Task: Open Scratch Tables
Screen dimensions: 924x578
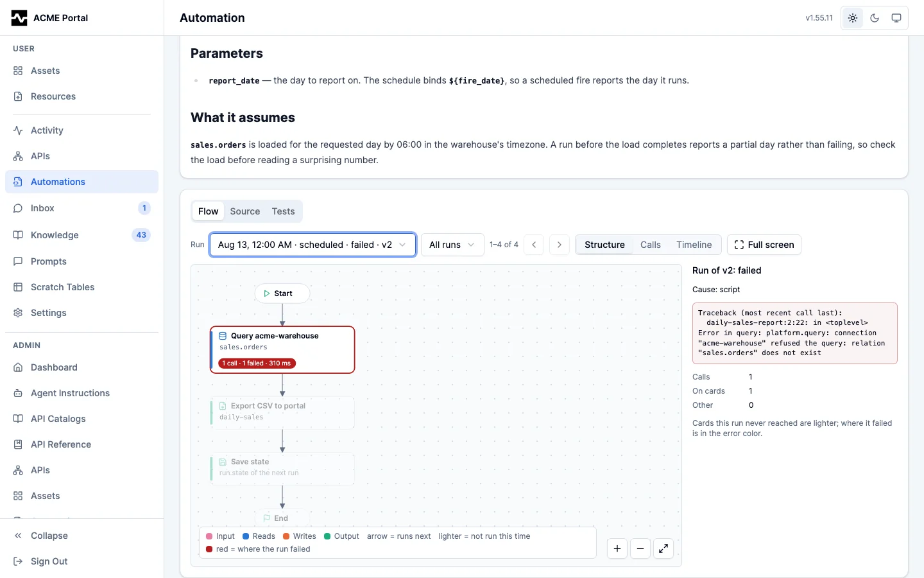Action: pyautogui.click(x=81, y=287)
